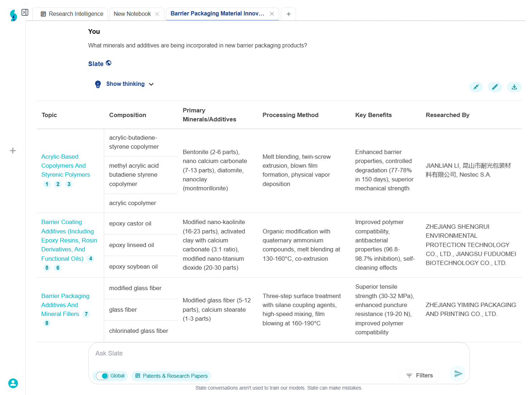Expand the Show thinking section

(x=125, y=84)
